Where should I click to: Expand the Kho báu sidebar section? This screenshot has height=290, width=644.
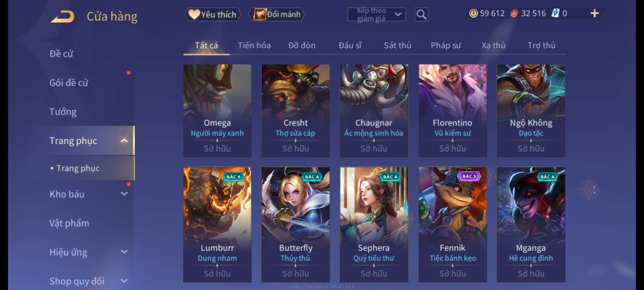click(x=124, y=194)
